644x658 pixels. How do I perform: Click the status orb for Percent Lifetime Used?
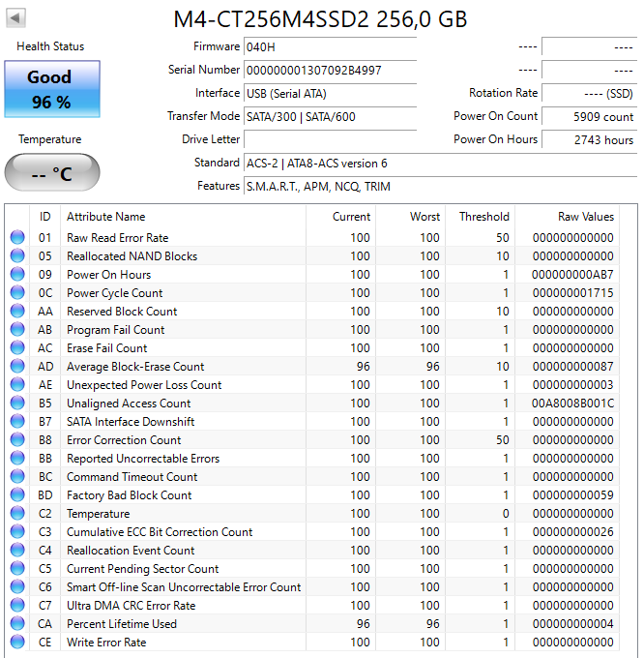pyautogui.click(x=16, y=624)
